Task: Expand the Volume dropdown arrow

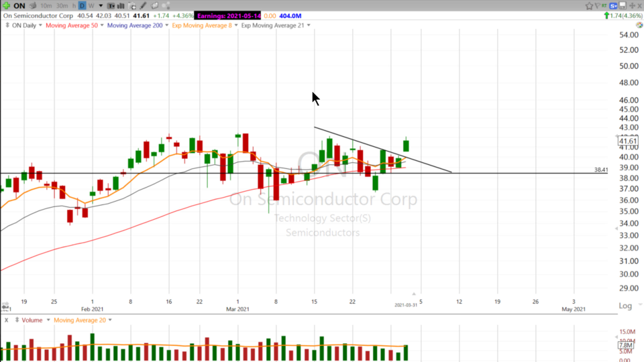Action: click(48, 320)
